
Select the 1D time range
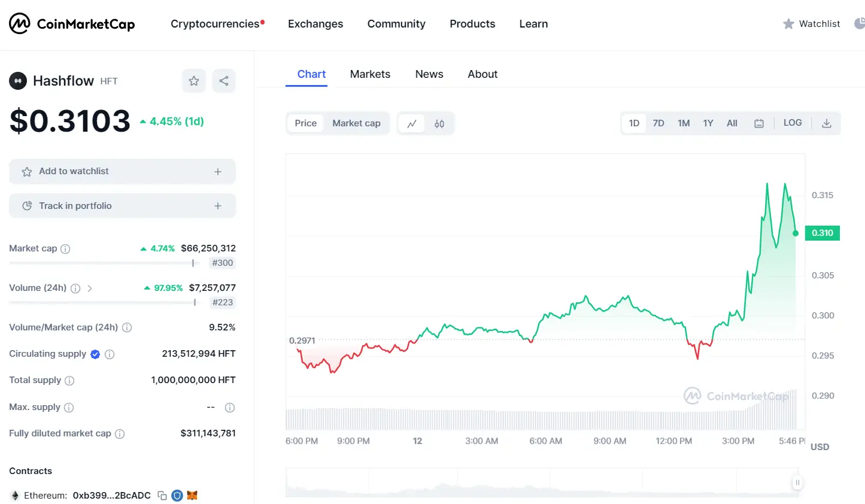click(634, 123)
